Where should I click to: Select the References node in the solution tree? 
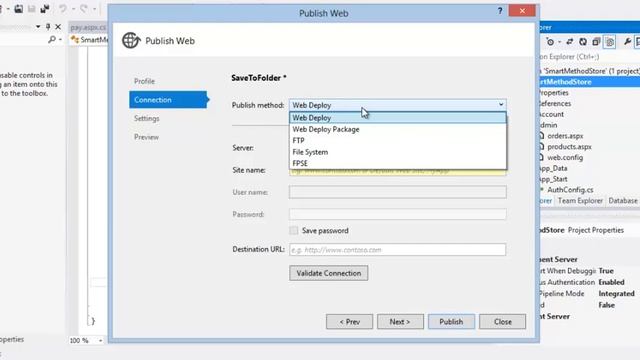555,103
